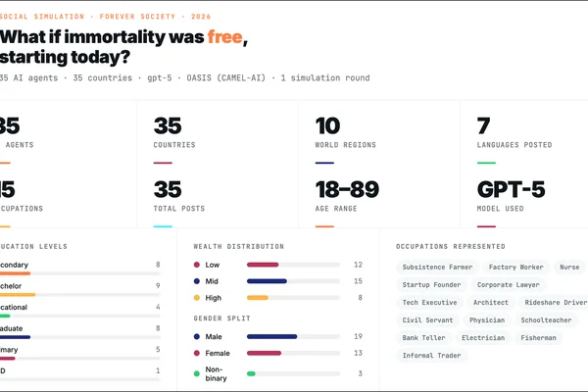Click the Male gender split bar
This screenshot has width=588, height=392.
click(x=293, y=336)
